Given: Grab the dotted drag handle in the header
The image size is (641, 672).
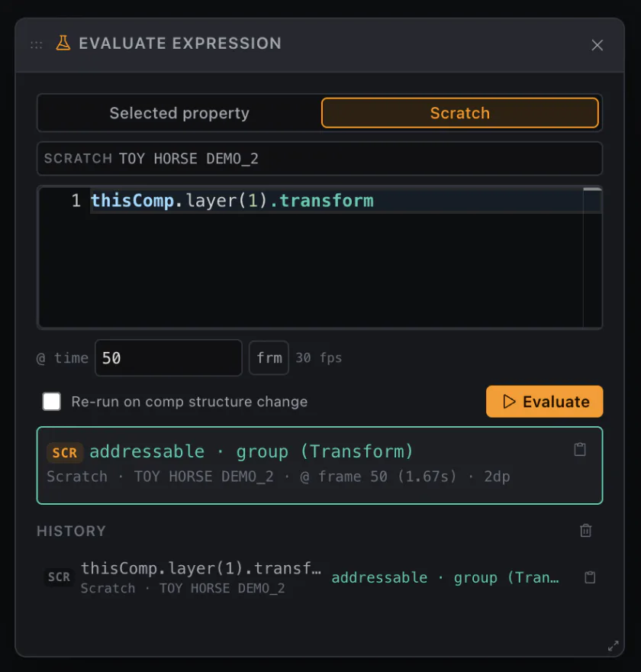Looking at the screenshot, I should [37, 45].
